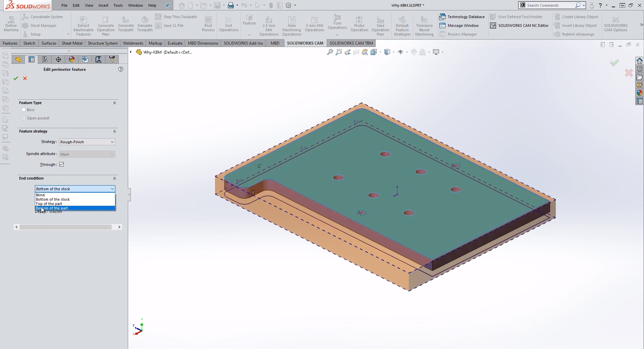Click Save CL File

click(169, 26)
